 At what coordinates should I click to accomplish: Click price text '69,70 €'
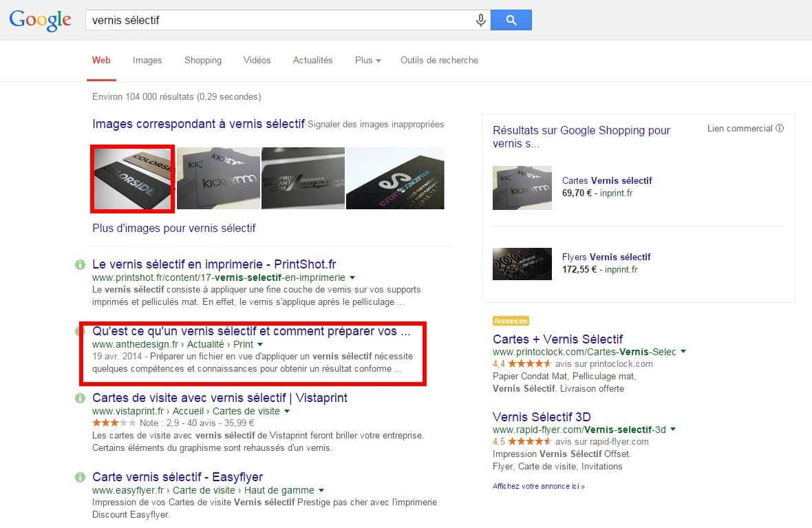577,193
